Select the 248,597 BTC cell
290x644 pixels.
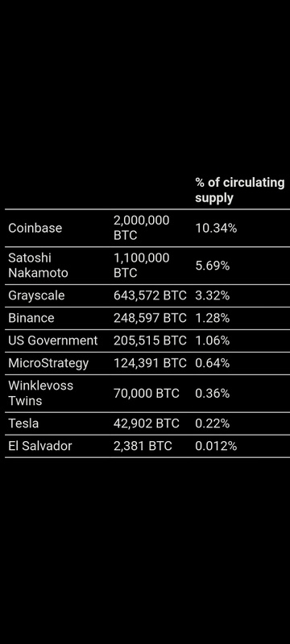pyautogui.click(x=150, y=318)
